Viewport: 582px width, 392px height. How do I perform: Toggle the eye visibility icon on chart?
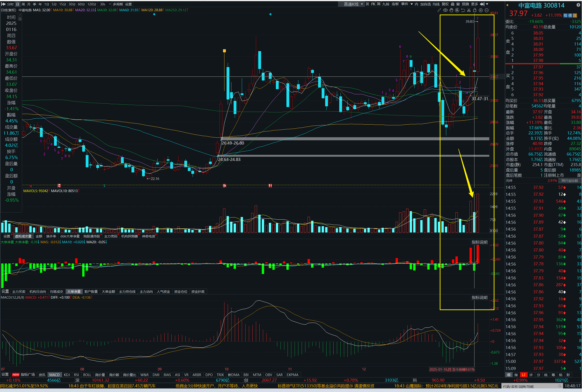tap(445, 10)
